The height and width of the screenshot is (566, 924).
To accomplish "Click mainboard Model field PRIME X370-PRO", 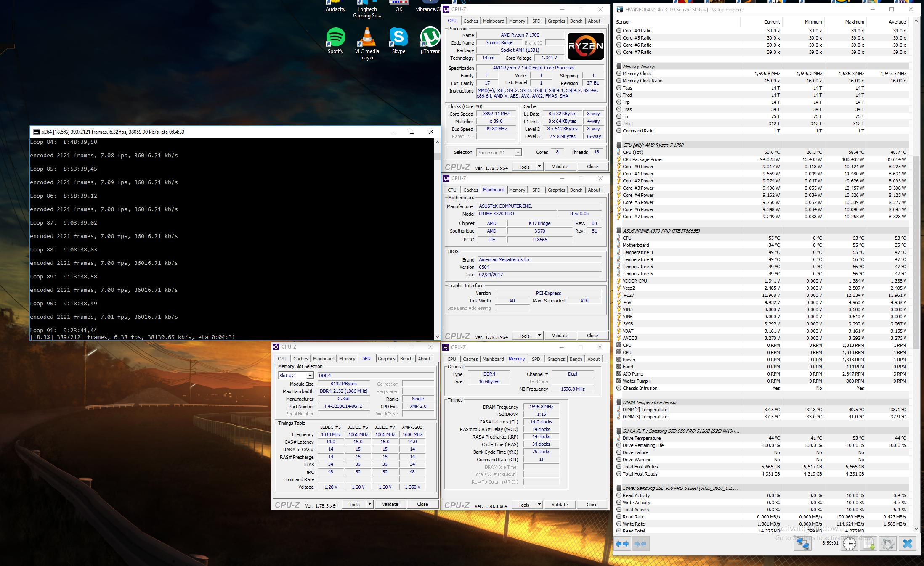I will 517,214.
